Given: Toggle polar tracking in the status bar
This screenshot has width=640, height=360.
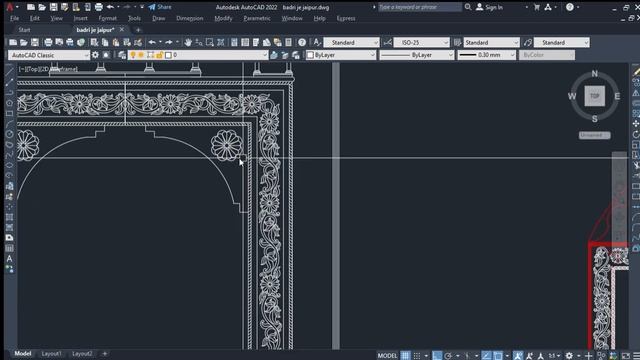Looking at the screenshot, I should tap(448, 356).
